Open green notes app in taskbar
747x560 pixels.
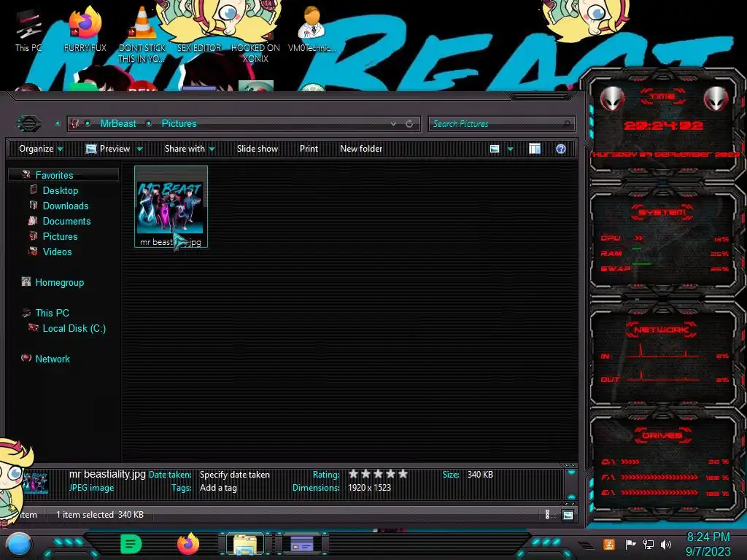pyautogui.click(x=131, y=544)
